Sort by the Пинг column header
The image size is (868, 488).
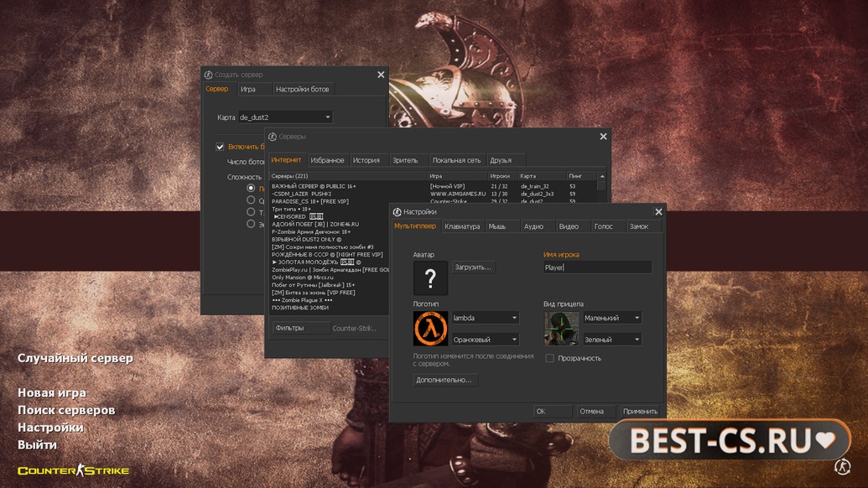[x=582, y=176]
